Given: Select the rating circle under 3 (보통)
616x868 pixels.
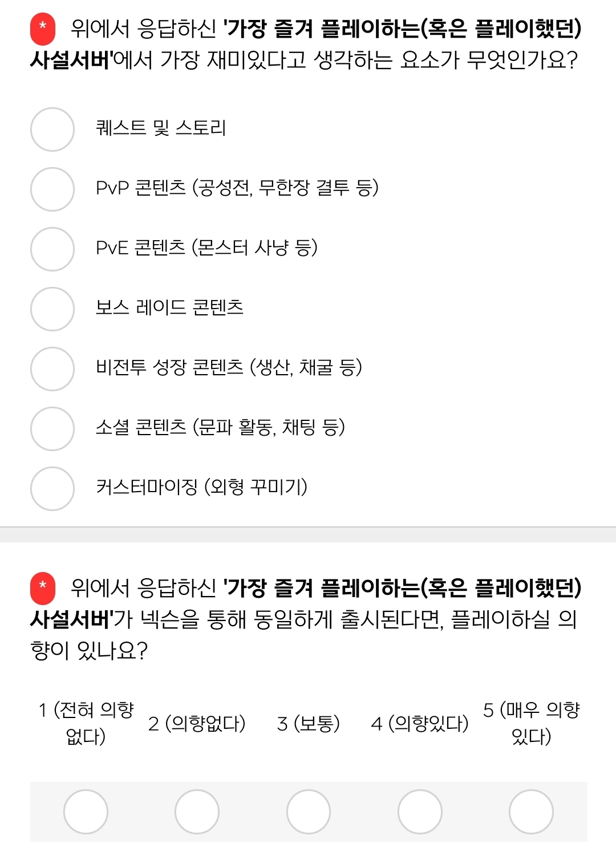Looking at the screenshot, I should pyautogui.click(x=309, y=812).
